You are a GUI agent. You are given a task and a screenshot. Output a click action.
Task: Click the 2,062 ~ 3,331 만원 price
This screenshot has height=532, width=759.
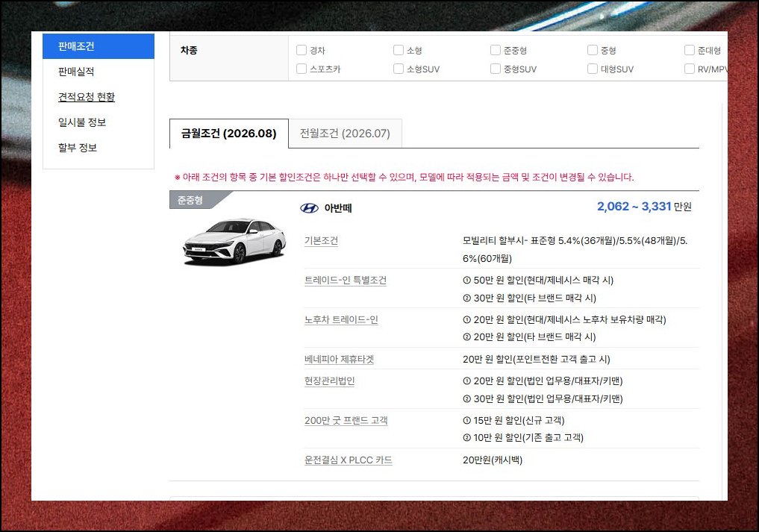pos(644,207)
